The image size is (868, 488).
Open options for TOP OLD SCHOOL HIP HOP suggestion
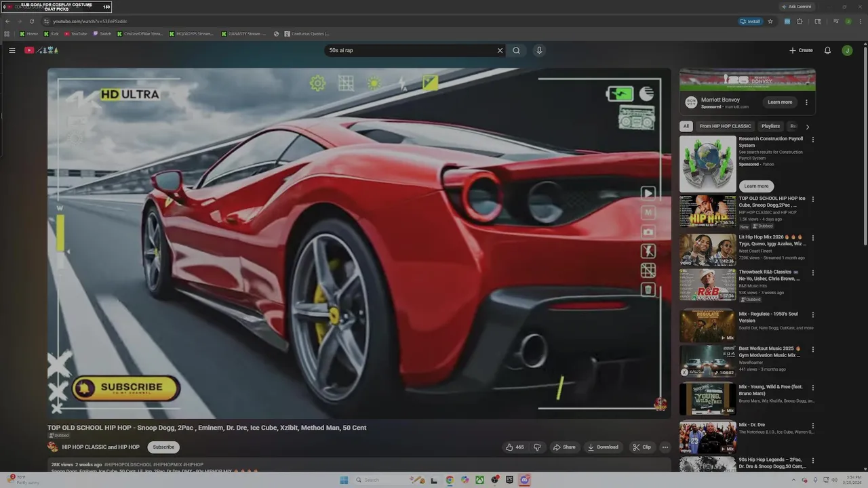(813, 199)
